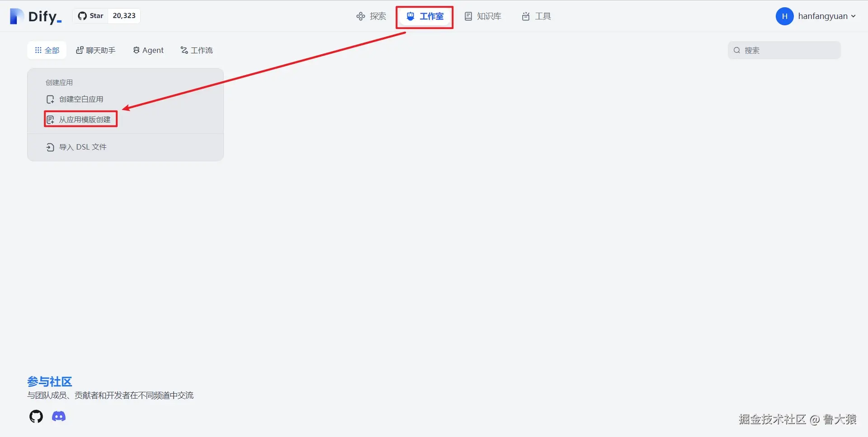Click 导入 DSL 文件
This screenshot has width=868, height=437.
pos(76,147)
